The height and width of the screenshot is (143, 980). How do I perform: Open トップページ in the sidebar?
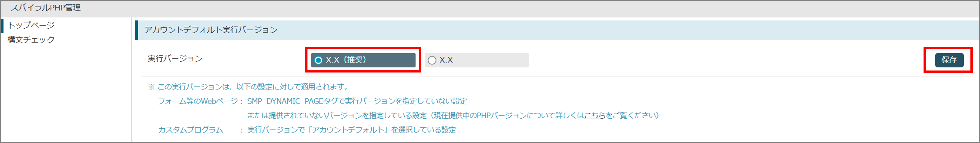(x=31, y=25)
